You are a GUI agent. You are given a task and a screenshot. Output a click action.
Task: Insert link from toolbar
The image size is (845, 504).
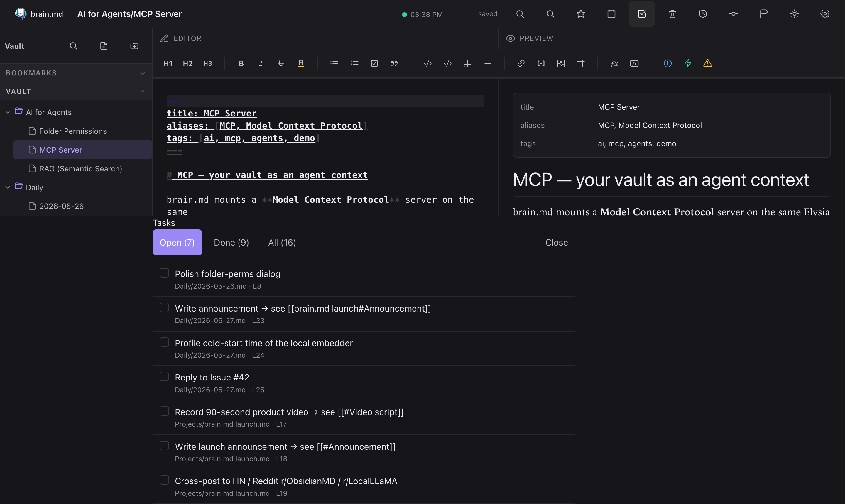click(521, 63)
